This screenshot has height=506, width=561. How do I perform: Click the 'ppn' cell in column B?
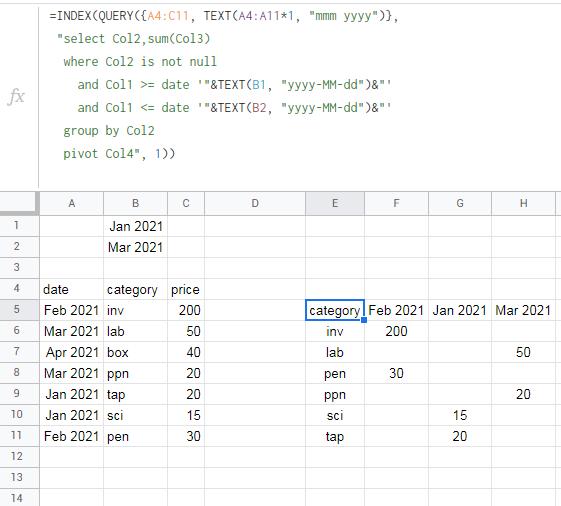(x=135, y=373)
